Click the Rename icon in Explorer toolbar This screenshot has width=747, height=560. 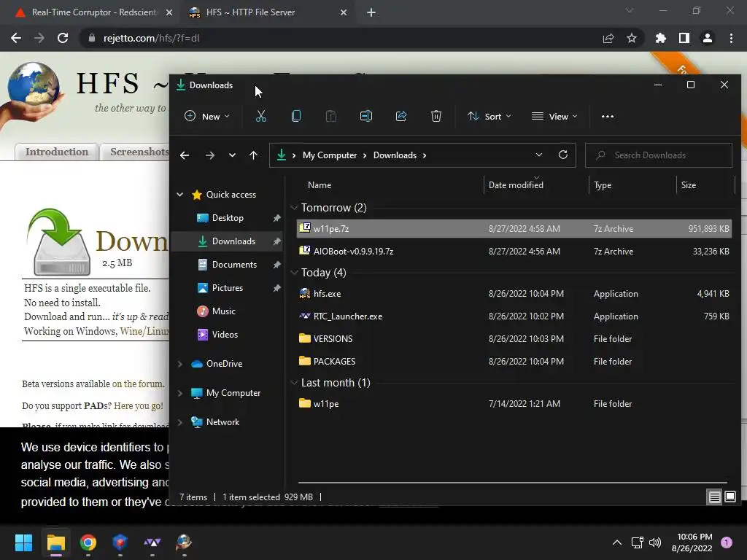click(x=366, y=116)
